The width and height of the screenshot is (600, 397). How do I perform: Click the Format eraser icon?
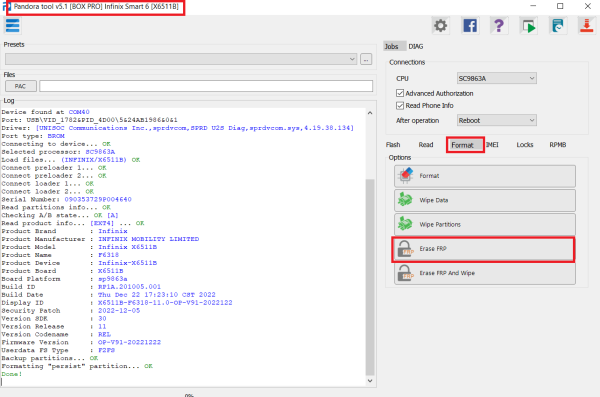pos(405,176)
